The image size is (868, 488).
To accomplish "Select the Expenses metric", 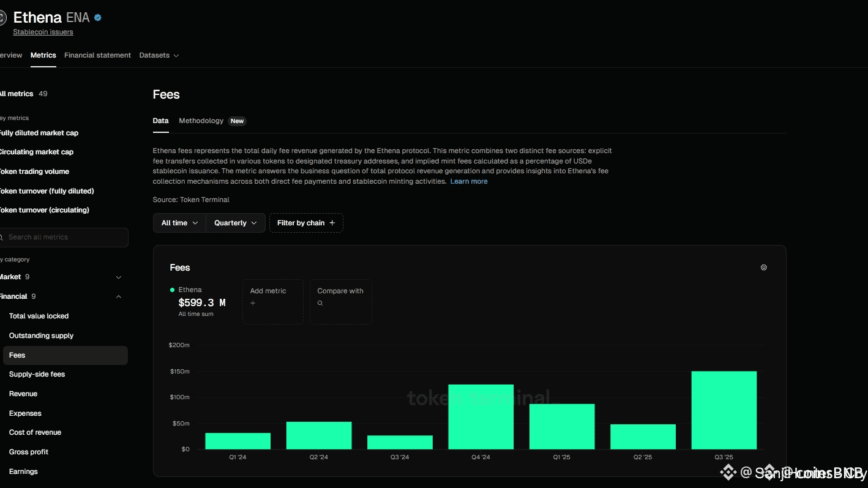I will point(25,413).
